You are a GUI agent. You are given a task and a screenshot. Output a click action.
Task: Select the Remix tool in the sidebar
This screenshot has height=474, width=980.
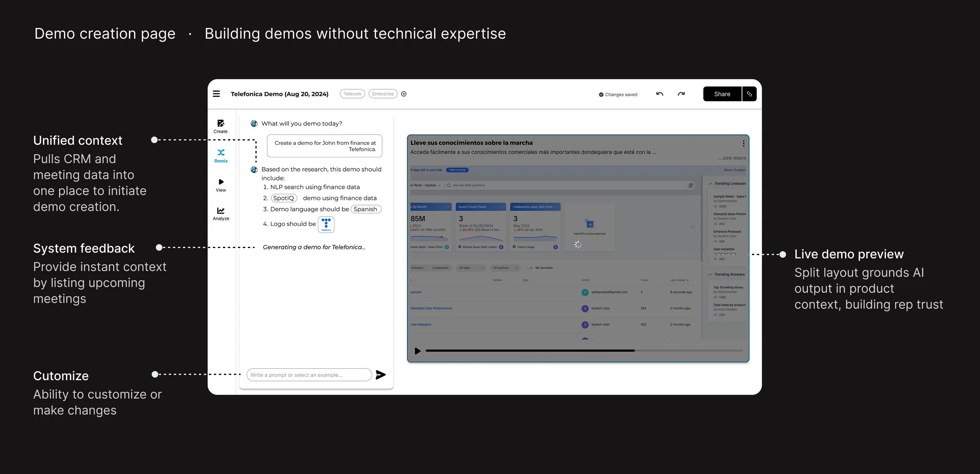221,156
